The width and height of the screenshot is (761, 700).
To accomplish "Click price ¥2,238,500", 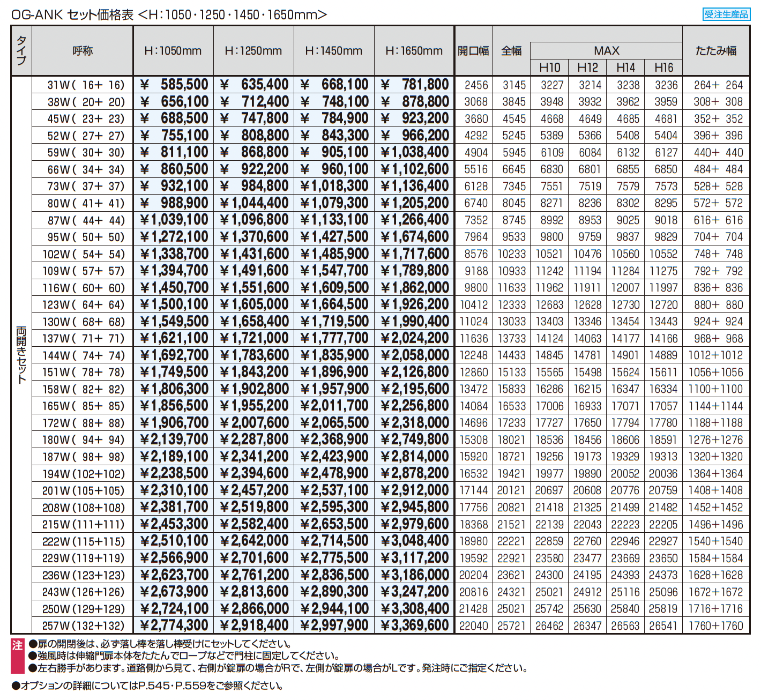I will coord(174,473).
